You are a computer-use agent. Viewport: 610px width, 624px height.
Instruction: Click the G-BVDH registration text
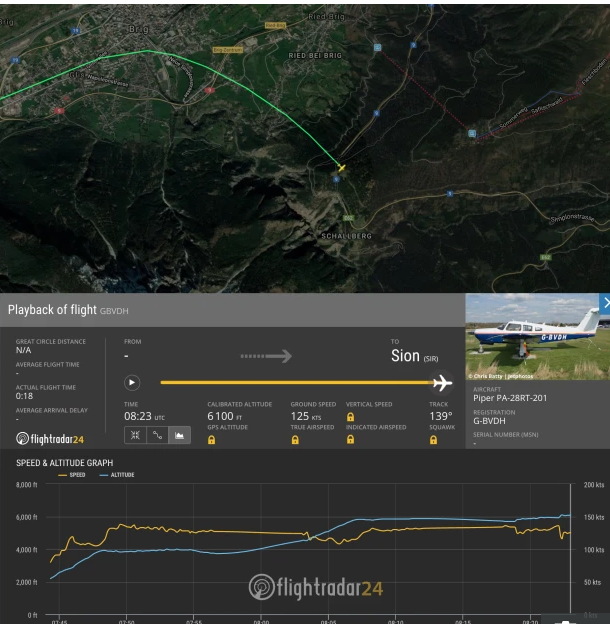click(492, 422)
